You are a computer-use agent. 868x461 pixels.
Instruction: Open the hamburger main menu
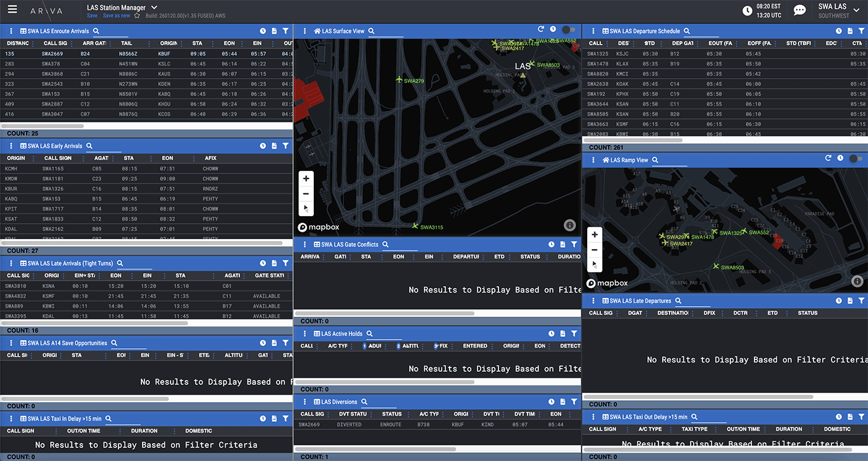coord(12,10)
